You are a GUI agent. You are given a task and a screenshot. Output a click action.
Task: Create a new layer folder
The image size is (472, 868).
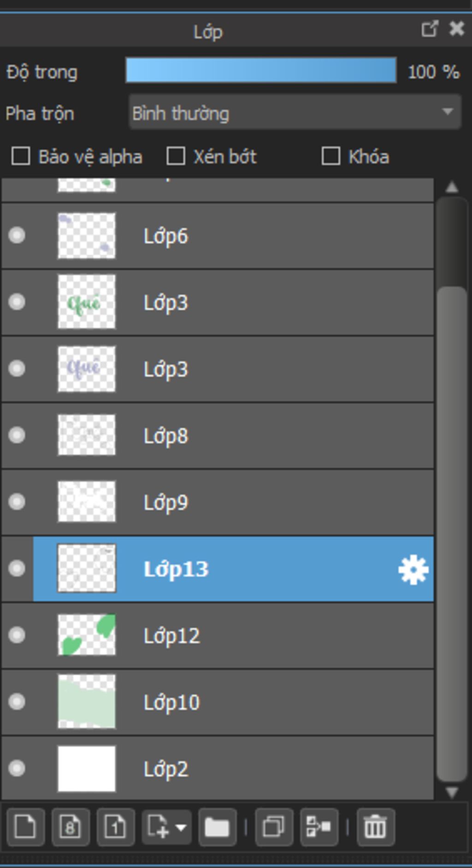click(217, 827)
